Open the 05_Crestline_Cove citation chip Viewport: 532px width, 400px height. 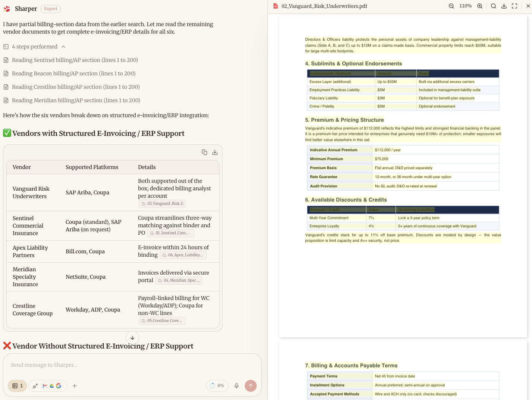(x=162, y=321)
